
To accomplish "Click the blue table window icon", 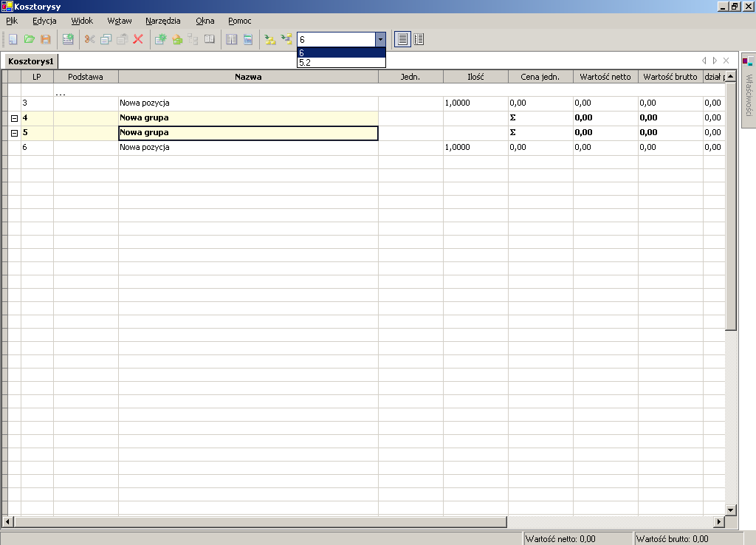I will 248,40.
